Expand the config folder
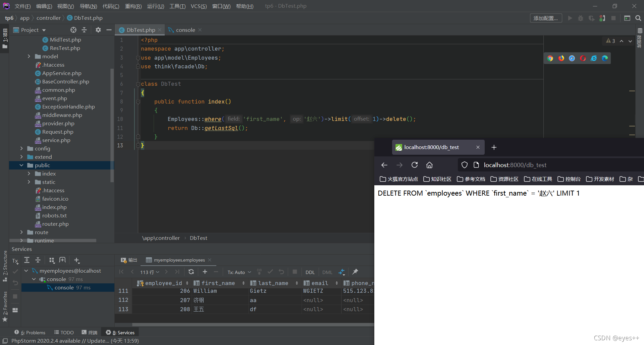This screenshot has height=345, width=644. (x=21, y=148)
